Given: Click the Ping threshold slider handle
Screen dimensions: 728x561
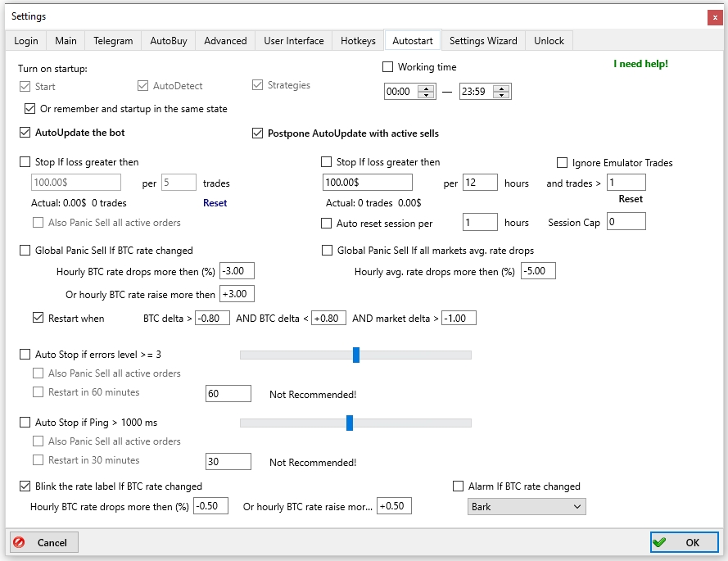Looking at the screenshot, I should point(350,423).
